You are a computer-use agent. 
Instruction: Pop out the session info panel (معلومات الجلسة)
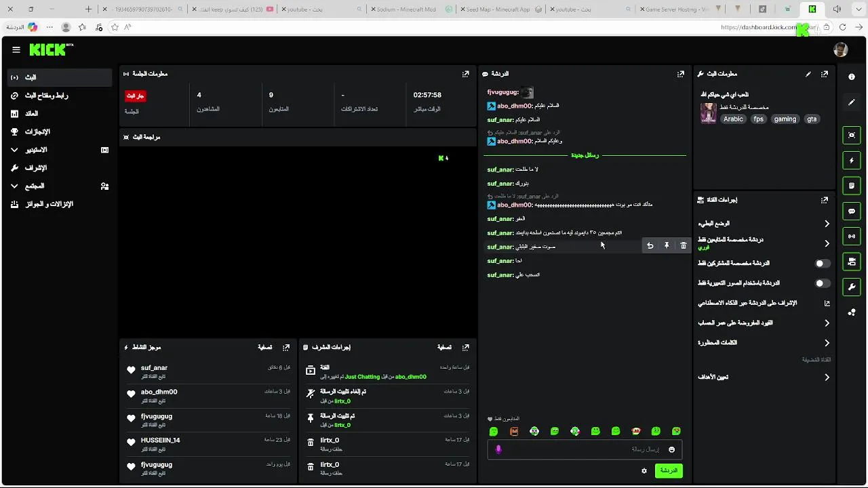pos(465,74)
